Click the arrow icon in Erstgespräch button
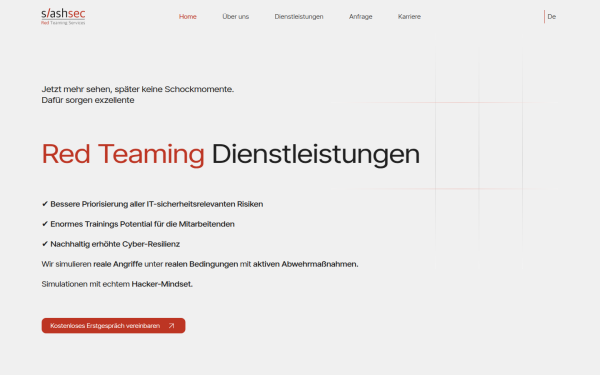Image resolution: width=600 pixels, height=375 pixels. (171, 326)
